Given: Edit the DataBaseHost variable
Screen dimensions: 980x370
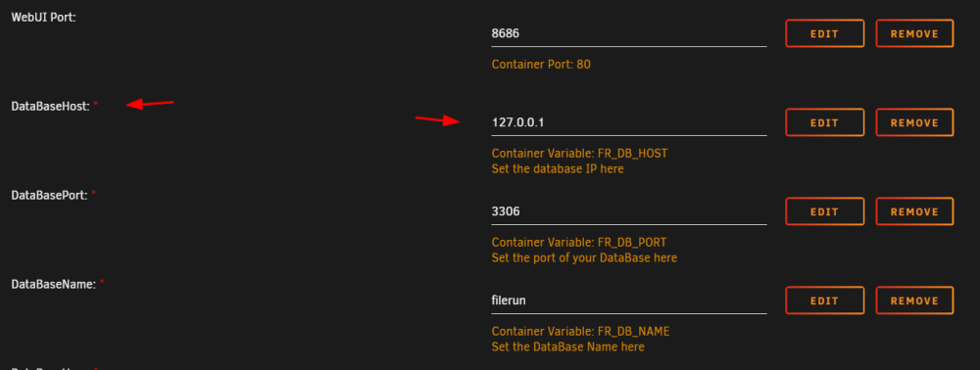Looking at the screenshot, I should pyautogui.click(x=824, y=123).
